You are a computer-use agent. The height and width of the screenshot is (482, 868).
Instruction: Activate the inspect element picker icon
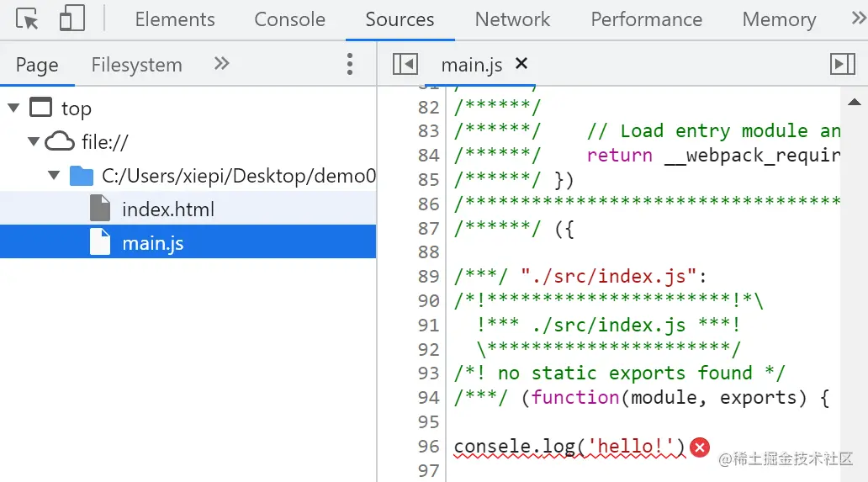click(28, 19)
